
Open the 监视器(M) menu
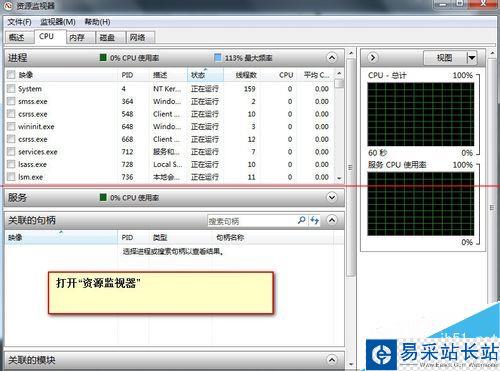(x=58, y=22)
